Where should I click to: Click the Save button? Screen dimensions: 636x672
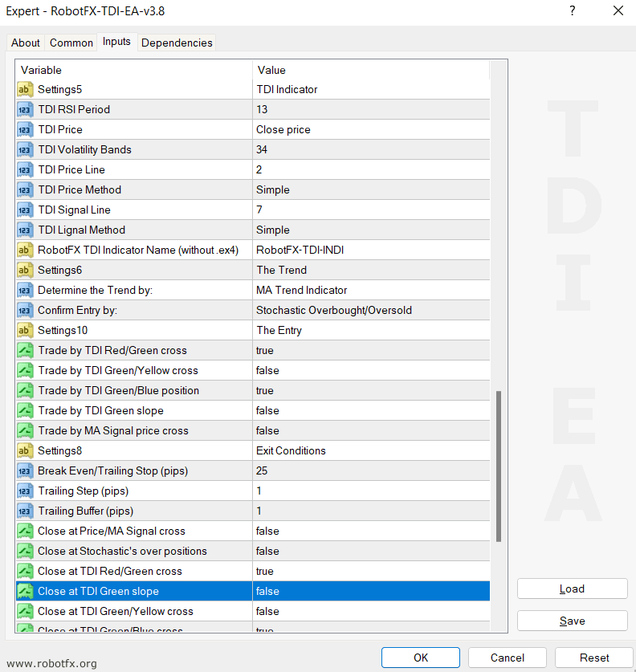click(x=572, y=621)
